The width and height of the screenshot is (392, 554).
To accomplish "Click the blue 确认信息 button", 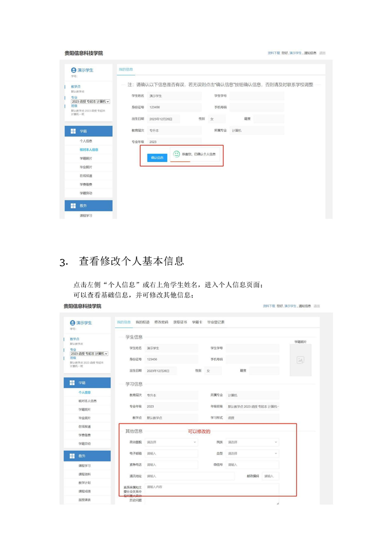I will (x=157, y=158).
